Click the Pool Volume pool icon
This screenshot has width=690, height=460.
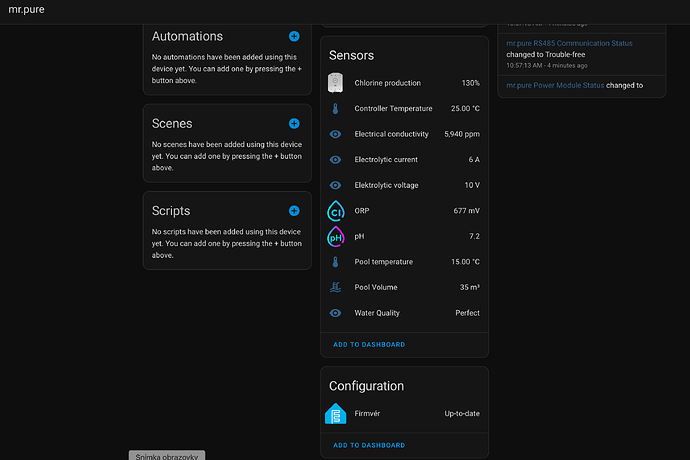[x=335, y=288]
